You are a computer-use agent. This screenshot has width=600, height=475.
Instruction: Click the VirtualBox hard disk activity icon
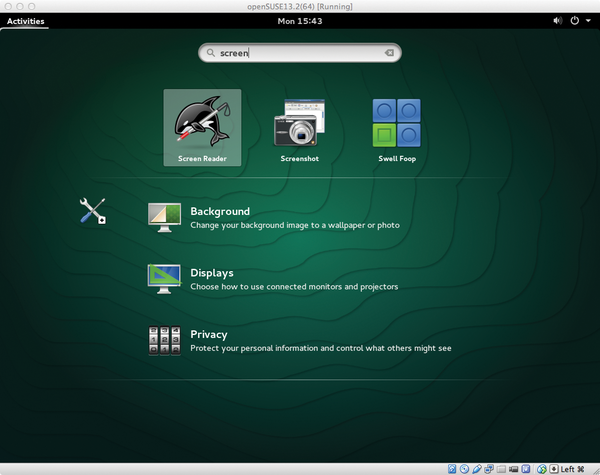click(452, 469)
